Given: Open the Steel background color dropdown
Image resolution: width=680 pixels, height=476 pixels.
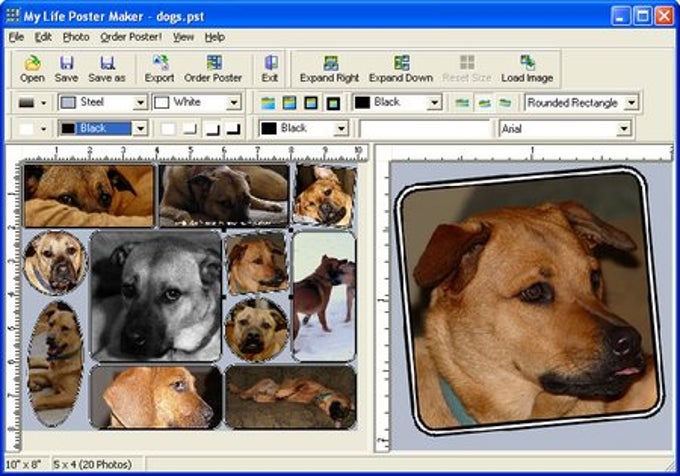Looking at the screenshot, I should pos(140,103).
